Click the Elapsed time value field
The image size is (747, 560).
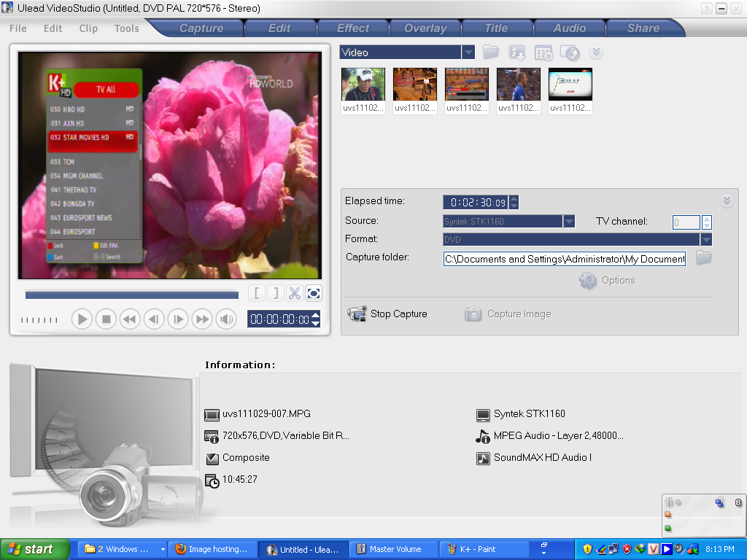(x=476, y=203)
